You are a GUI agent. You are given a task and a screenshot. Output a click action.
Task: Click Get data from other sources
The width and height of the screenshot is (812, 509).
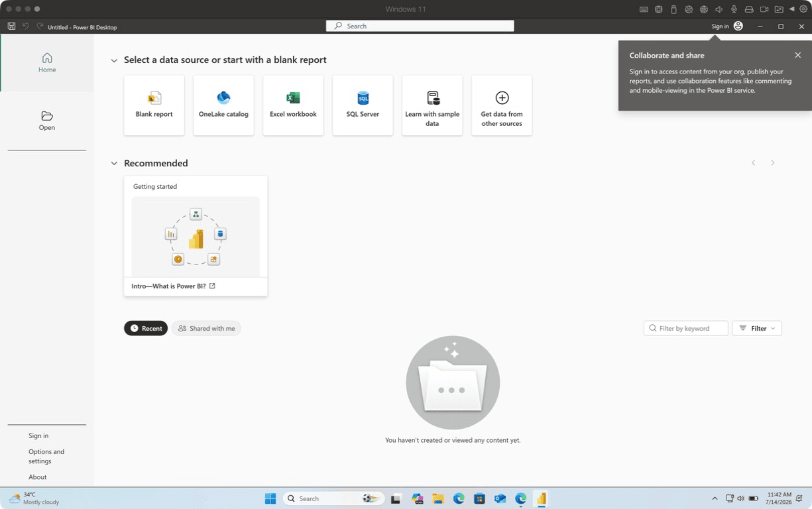click(x=502, y=105)
